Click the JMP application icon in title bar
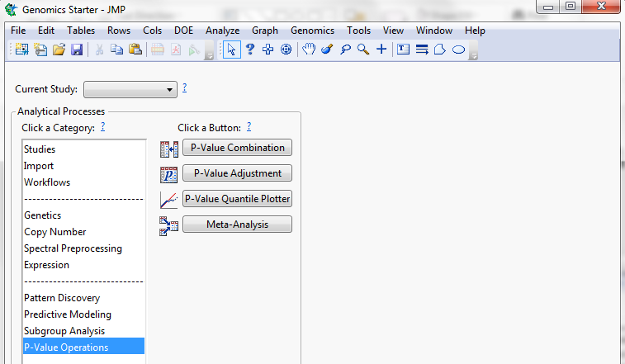625x364 pixels. [x=12, y=10]
